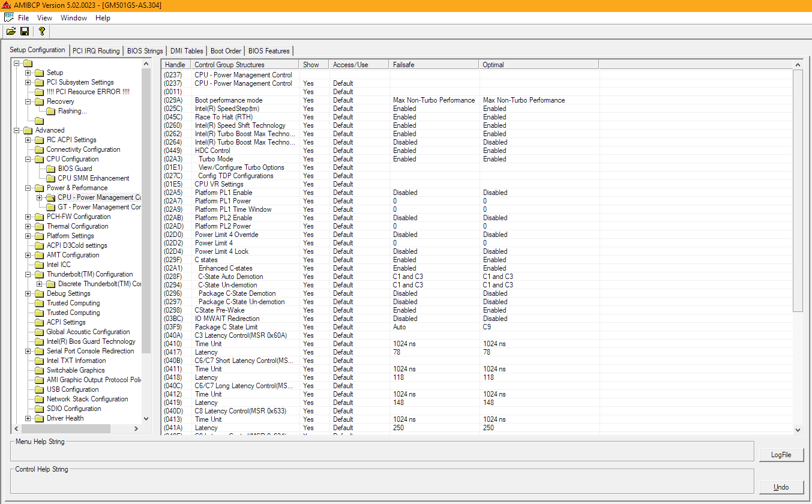Click the Save floppy disk toolbar icon

(x=25, y=31)
